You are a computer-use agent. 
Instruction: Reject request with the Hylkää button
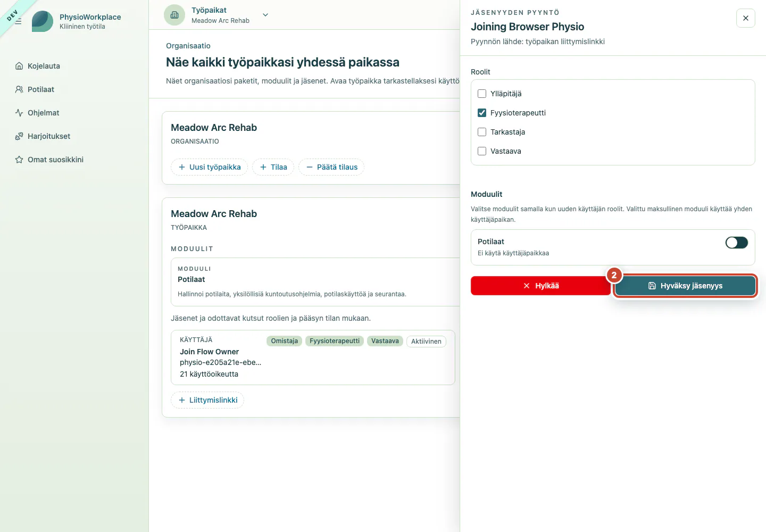click(x=540, y=286)
